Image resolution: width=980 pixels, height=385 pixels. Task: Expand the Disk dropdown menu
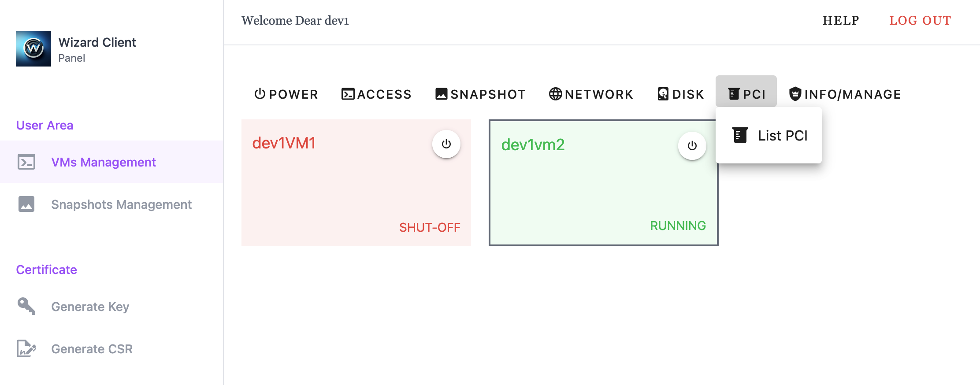(x=680, y=94)
